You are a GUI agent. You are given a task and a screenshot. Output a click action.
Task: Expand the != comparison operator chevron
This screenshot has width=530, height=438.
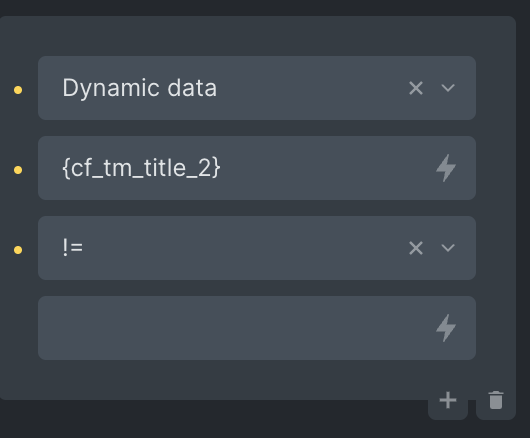(448, 248)
